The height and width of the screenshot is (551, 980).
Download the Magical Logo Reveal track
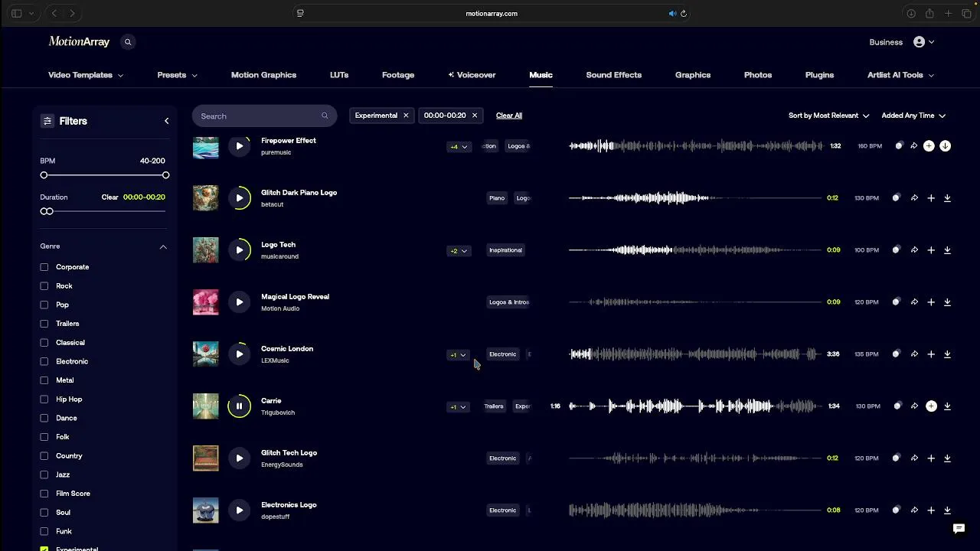point(947,302)
